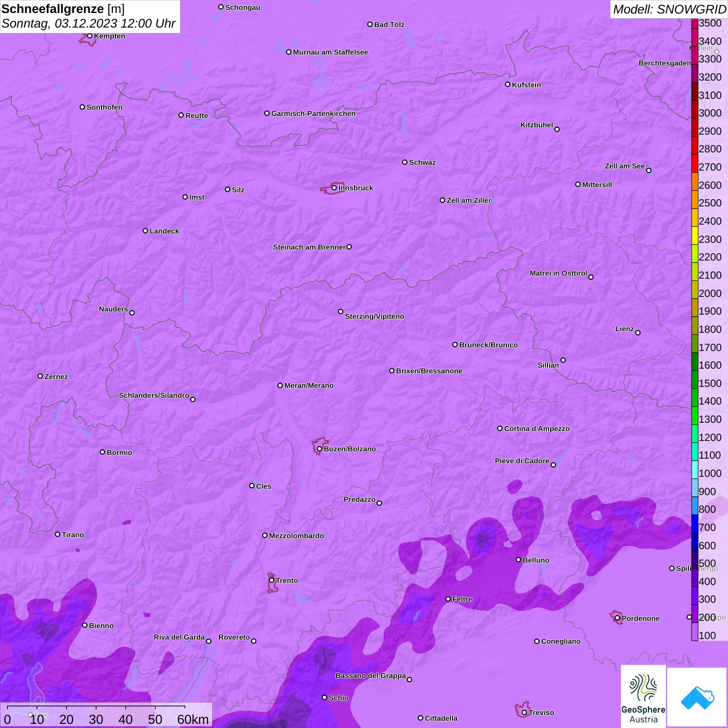Click the Steinach am Brenner label
The height and width of the screenshot is (728, 728).
pos(309,247)
